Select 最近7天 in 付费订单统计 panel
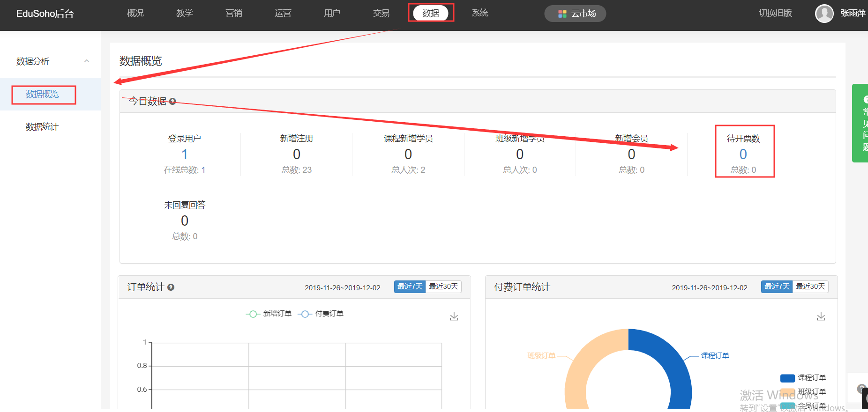Screen dimensions: 868x412 click(777, 287)
